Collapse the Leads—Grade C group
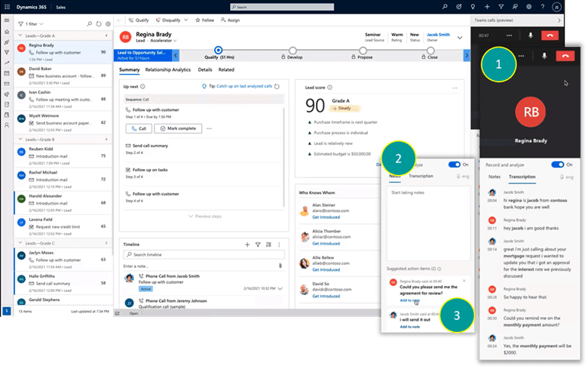The height and width of the screenshot is (369, 588). pyautogui.click(x=20, y=243)
